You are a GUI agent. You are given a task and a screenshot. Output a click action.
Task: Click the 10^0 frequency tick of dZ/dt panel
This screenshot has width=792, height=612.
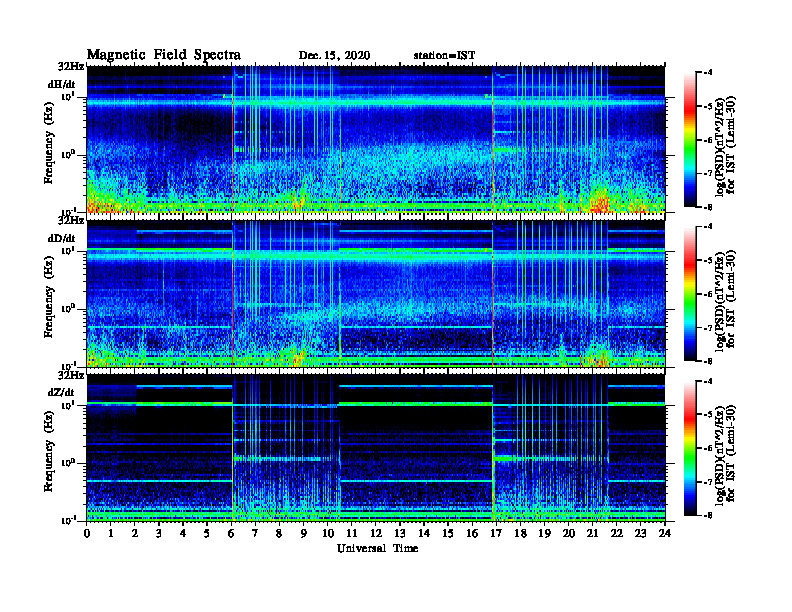tap(68, 462)
